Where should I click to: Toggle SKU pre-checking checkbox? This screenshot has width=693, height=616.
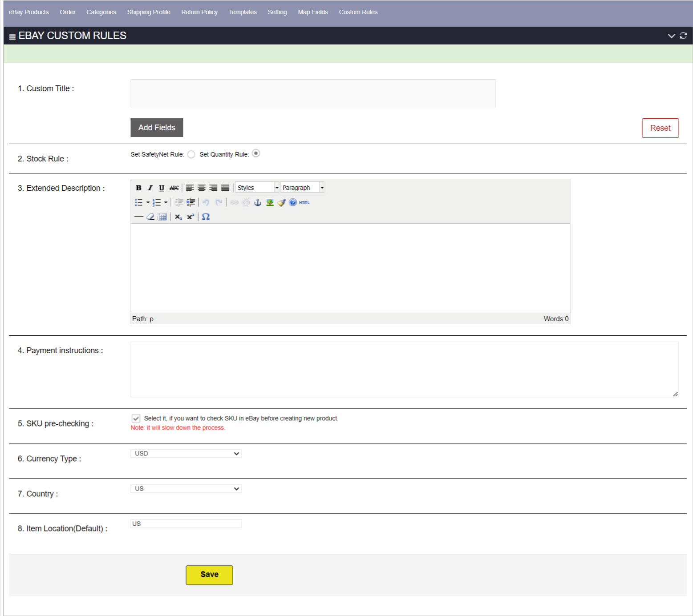136,419
